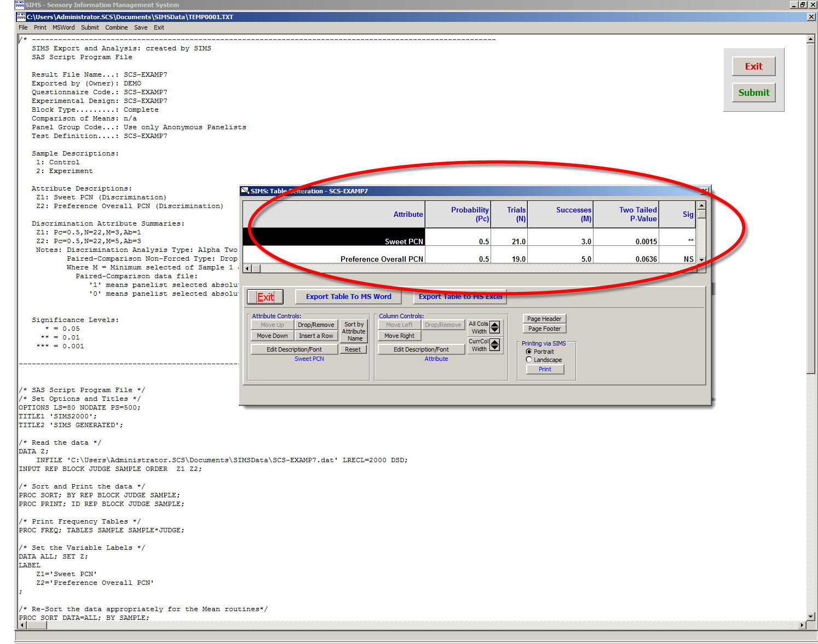Click the script window vertical scrollbar thumb
This screenshot has width=818, height=644.
point(811,208)
